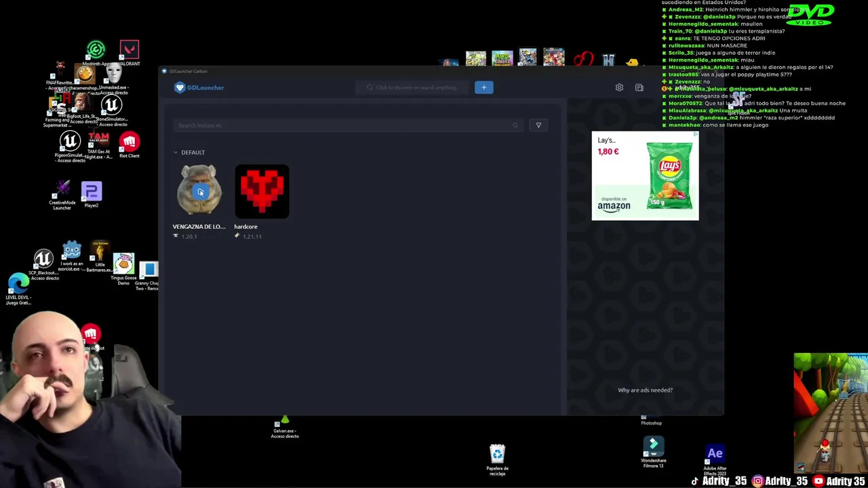The height and width of the screenshot is (488, 868).
Task: Open the Modrinth App desktop shortcut
Action: (96, 54)
